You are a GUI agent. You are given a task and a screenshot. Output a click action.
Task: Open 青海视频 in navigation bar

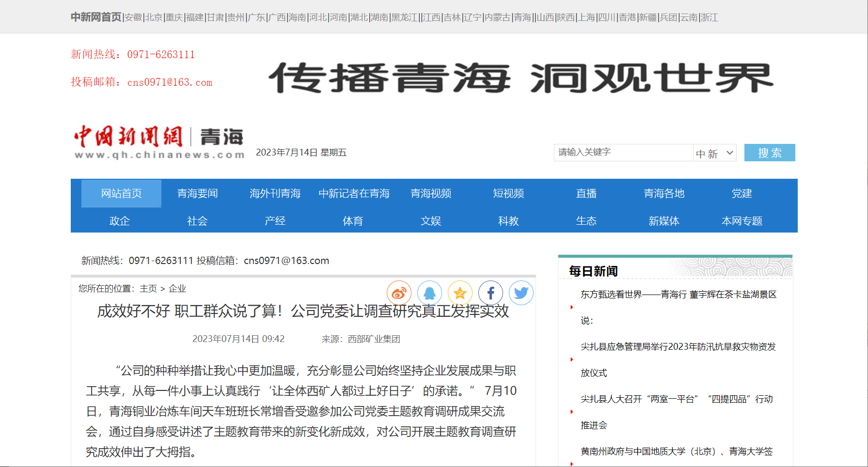pos(431,194)
